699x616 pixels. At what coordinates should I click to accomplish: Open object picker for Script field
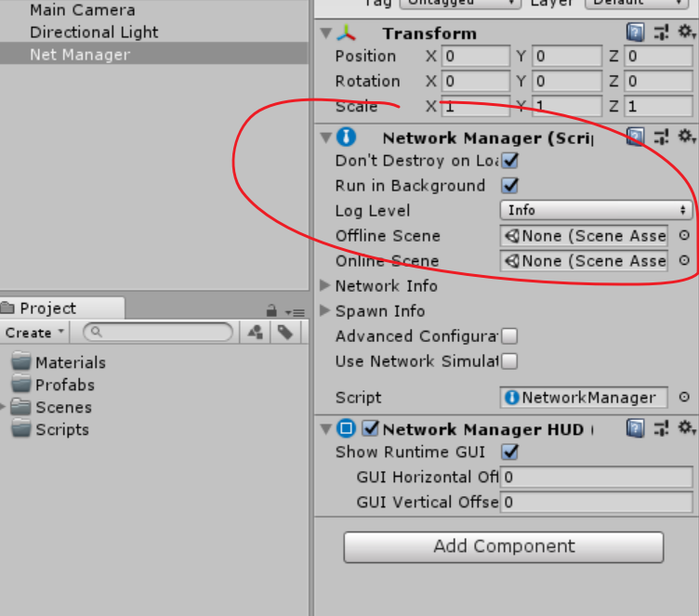(684, 397)
